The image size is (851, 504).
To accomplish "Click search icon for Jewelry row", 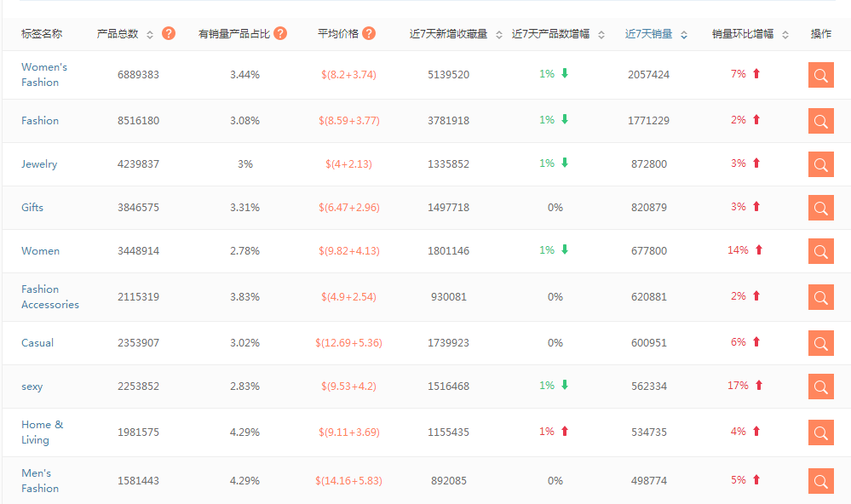I will pyautogui.click(x=820, y=164).
